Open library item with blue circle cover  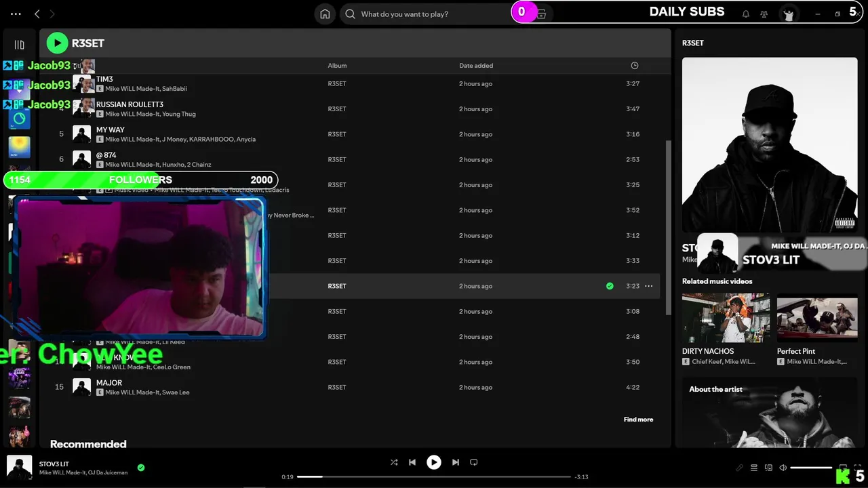tap(19, 119)
